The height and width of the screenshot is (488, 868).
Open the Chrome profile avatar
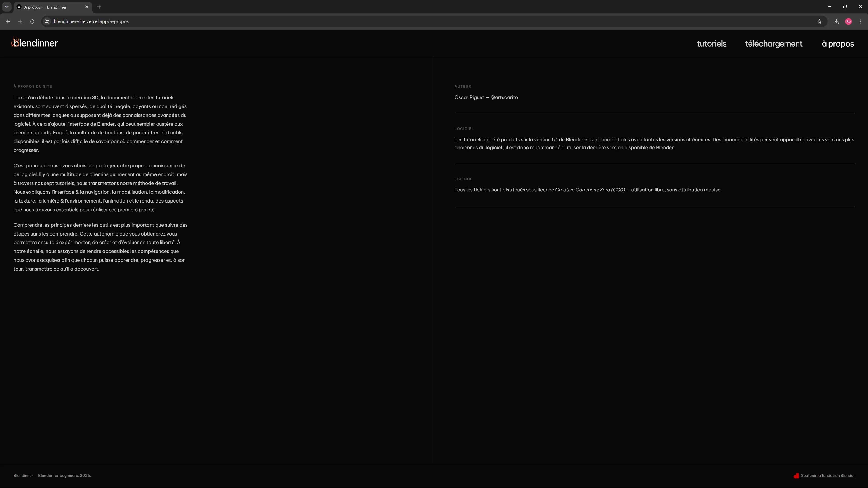849,21
